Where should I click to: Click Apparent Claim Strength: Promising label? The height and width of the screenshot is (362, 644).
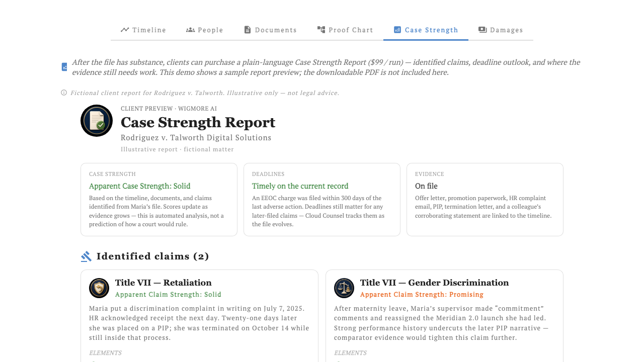click(x=422, y=295)
